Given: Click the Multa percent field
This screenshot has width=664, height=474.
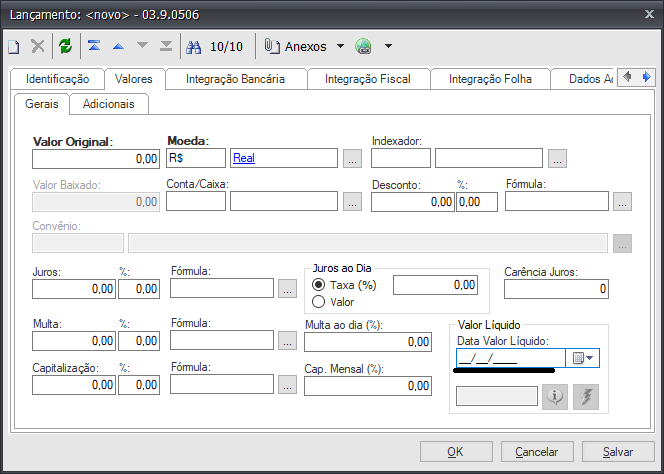Looking at the screenshot, I should click(138, 341).
